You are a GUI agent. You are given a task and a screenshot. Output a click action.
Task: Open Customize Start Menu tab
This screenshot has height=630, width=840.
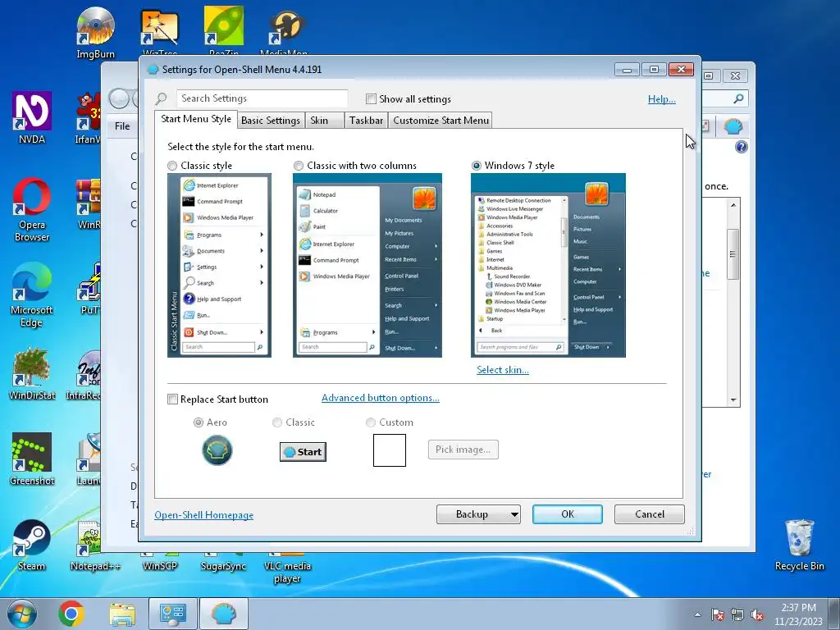point(441,120)
